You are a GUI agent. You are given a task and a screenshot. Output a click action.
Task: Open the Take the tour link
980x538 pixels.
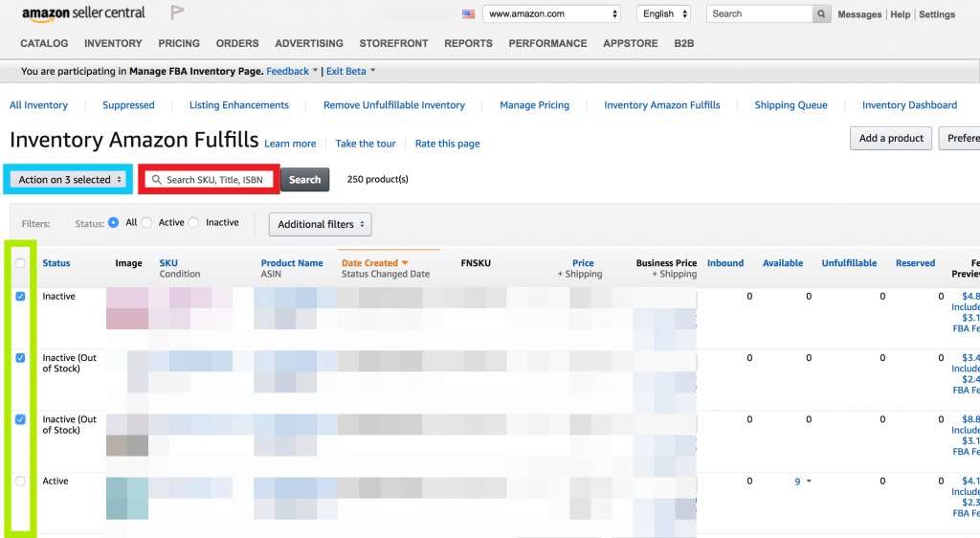[366, 144]
